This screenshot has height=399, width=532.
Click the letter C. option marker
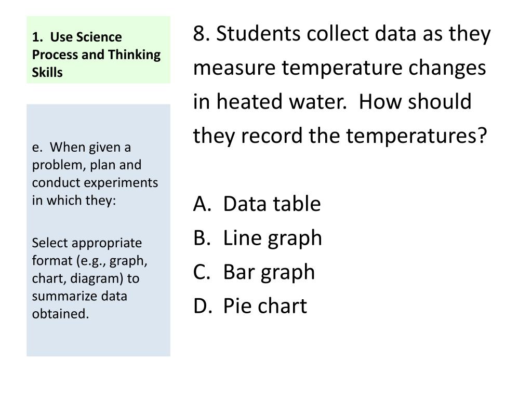[x=202, y=271]
